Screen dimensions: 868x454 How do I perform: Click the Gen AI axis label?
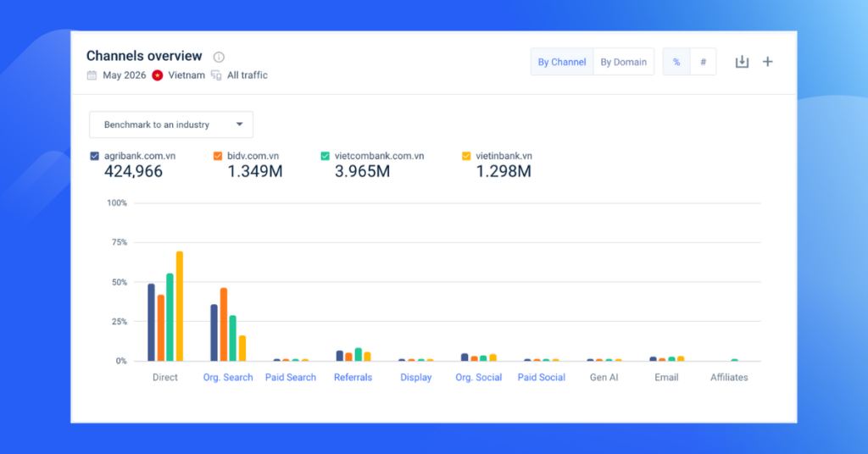[x=604, y=377]
